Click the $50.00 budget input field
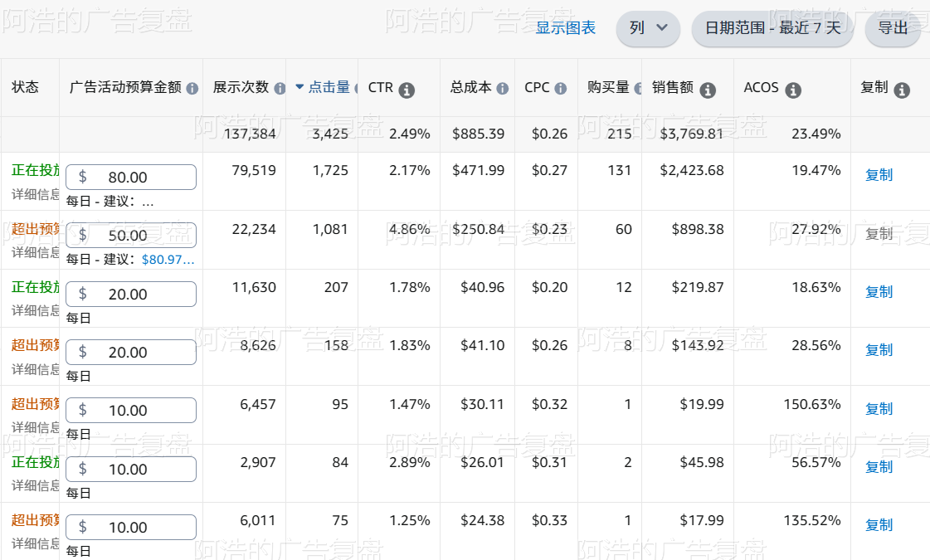 point(131,235)
